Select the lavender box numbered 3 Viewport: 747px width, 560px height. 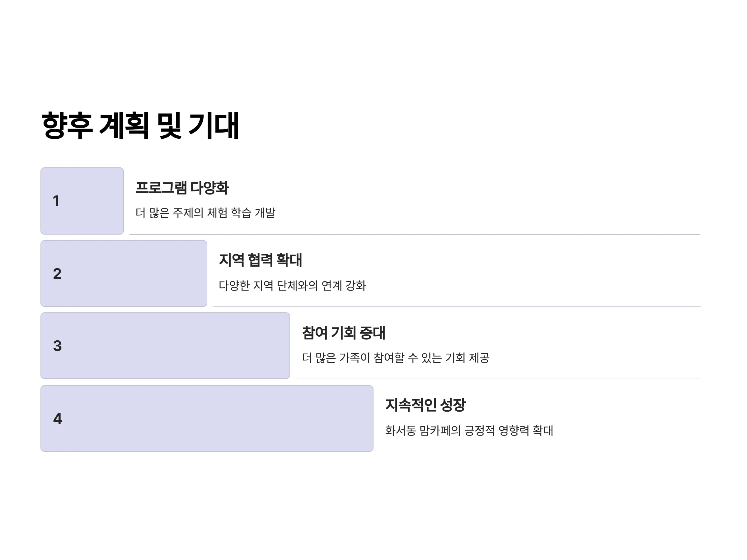(x=165, y=346)
